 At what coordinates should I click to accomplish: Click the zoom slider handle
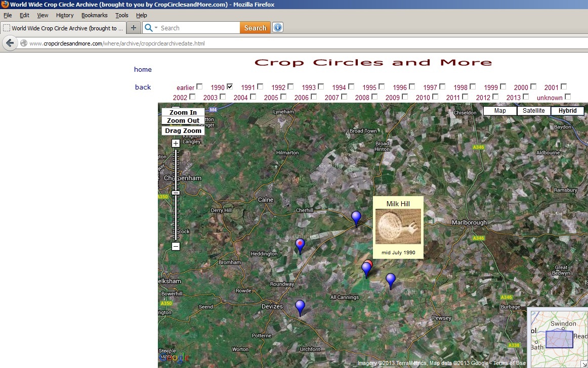[x=176, y=193]
